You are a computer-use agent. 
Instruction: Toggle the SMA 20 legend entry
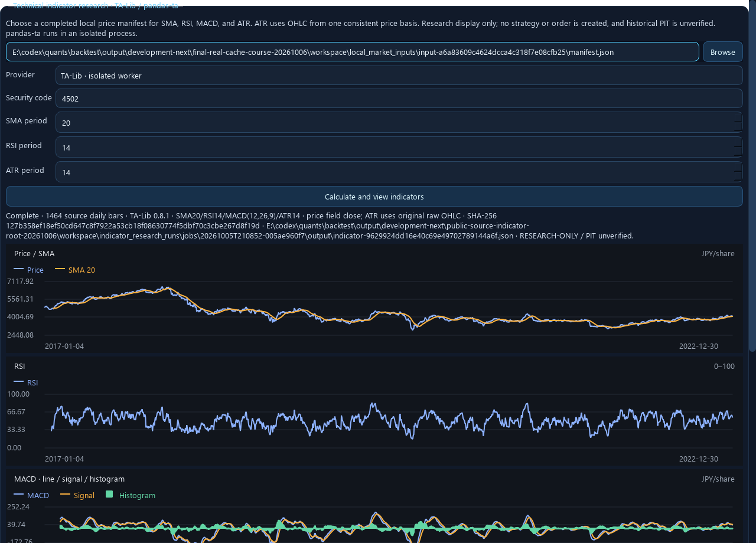75,270
